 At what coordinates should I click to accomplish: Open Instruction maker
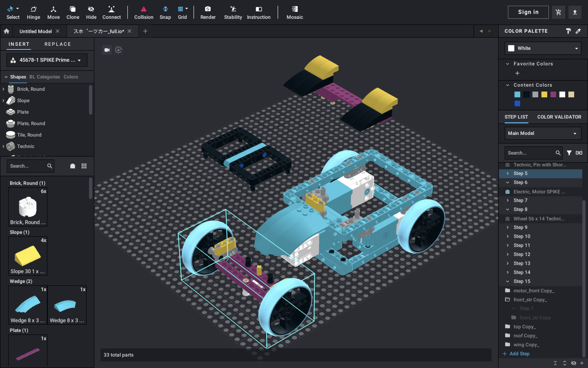[x=258, y=12]
